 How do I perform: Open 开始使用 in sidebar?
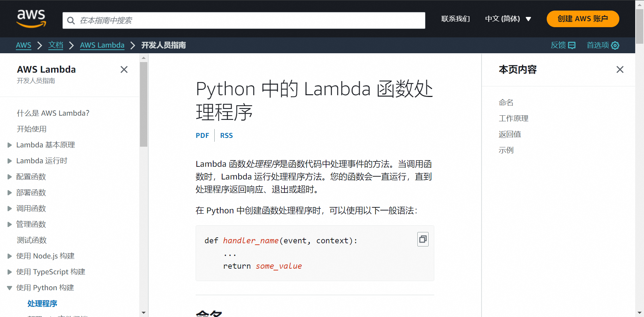click(32, 129)
